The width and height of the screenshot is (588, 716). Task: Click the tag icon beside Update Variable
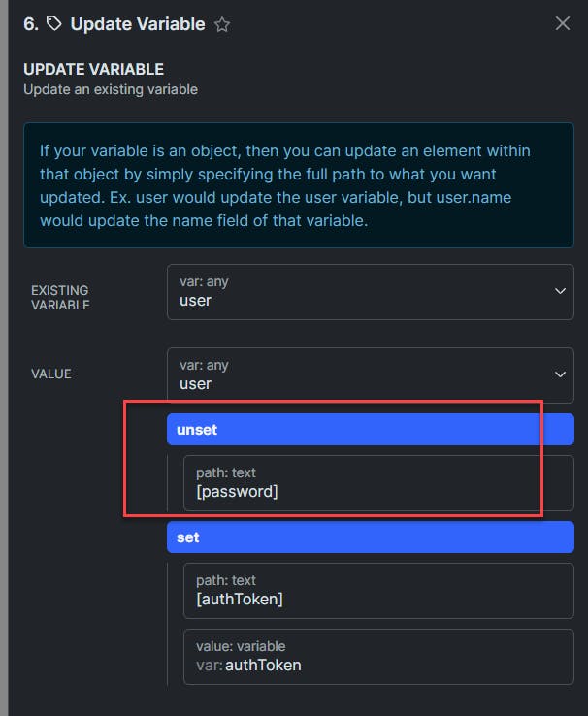coord(53,24)
